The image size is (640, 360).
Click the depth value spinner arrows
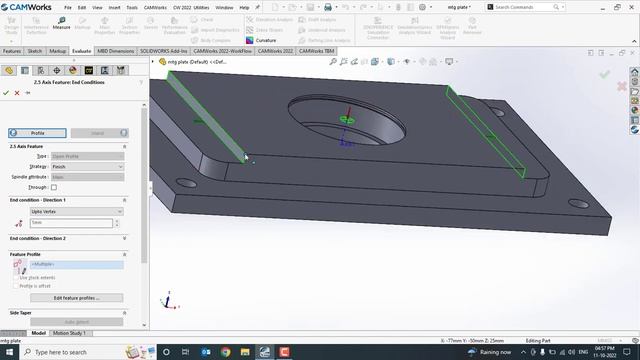coord(117,223)
